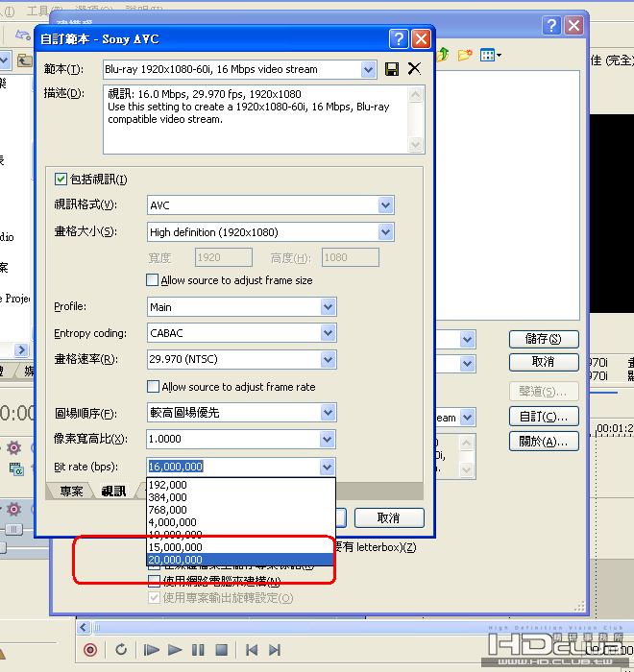Open the frame rate 29.970 (NTSC) dropdown
This screenshot has height=672, width=634.
(329, 360)
